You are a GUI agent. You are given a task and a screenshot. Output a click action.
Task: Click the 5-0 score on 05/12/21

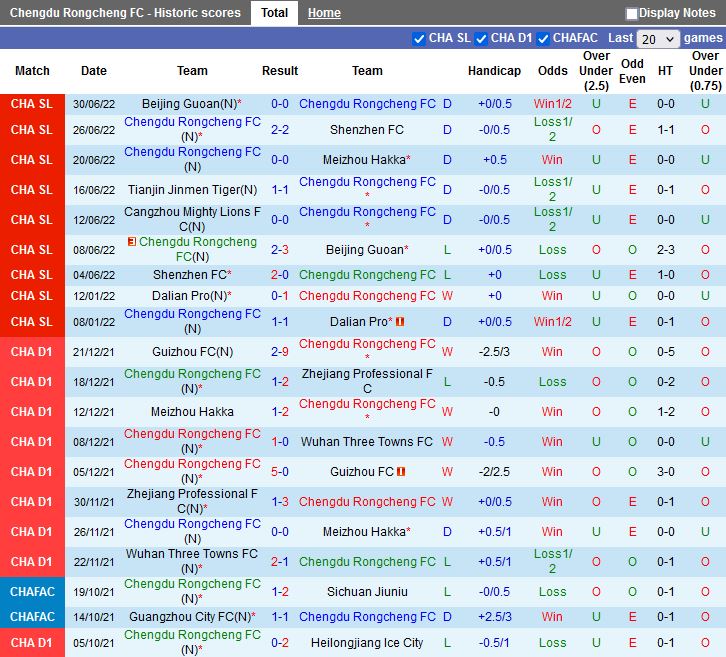coord(280,472)
